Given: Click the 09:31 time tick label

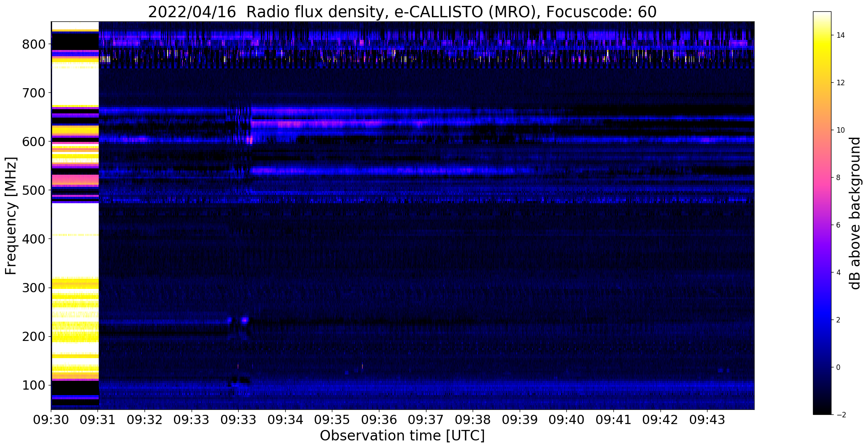Looking at the screenshot, I should pyautogui.click(x=98, y=420).
